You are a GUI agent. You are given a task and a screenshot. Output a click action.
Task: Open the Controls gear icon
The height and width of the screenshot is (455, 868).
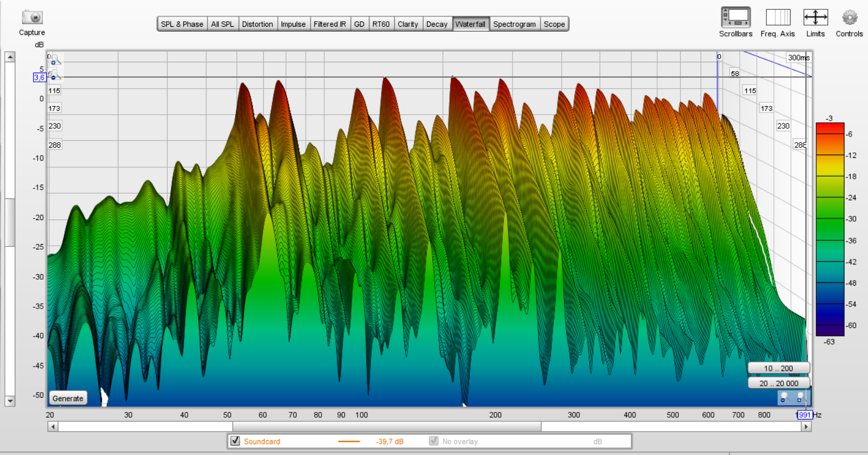coord(849,18)
